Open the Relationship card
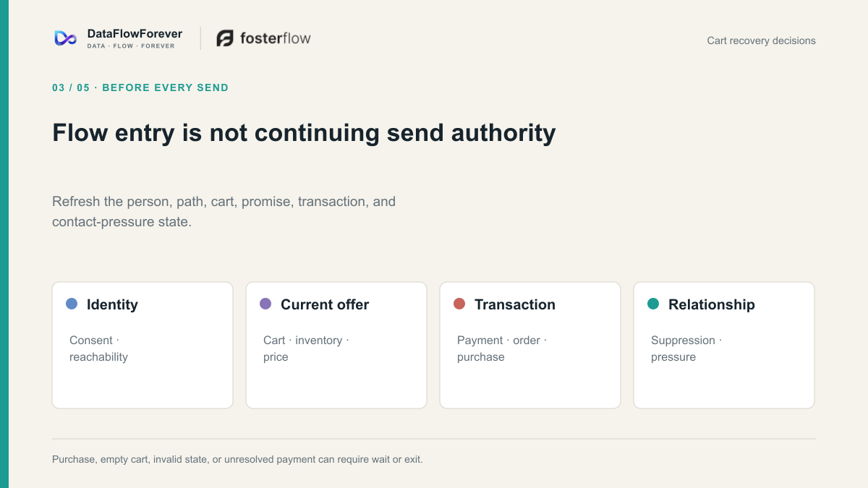This screenshot has width=868, height=488. coord(724,345)
